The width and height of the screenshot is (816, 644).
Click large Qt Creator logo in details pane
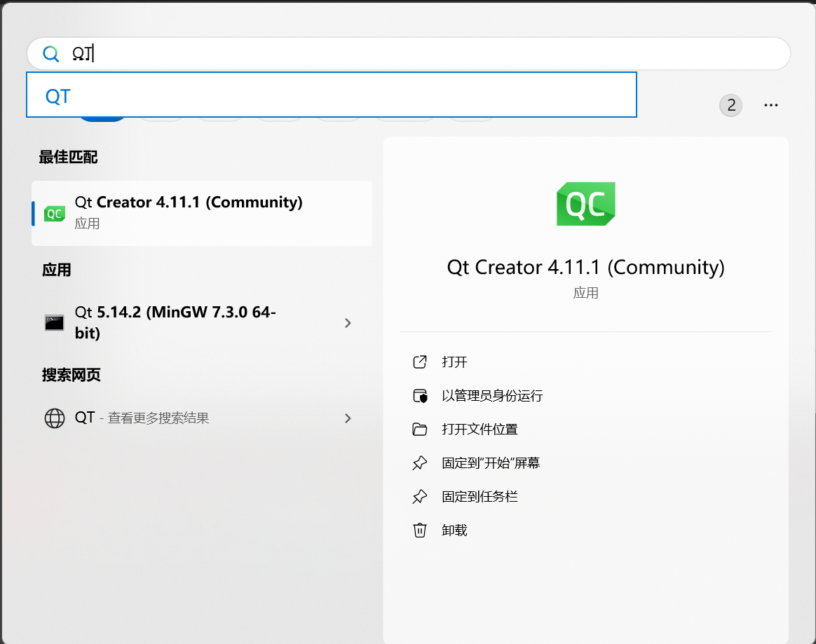[586, 204]
